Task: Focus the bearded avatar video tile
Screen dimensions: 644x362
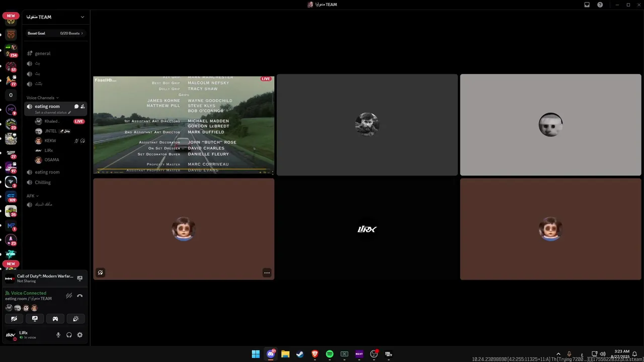Action: click(367, 125)
